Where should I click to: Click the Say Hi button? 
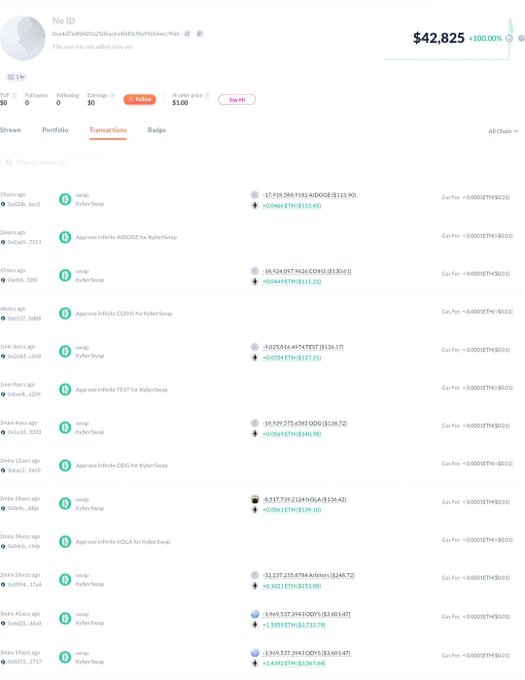237,99
